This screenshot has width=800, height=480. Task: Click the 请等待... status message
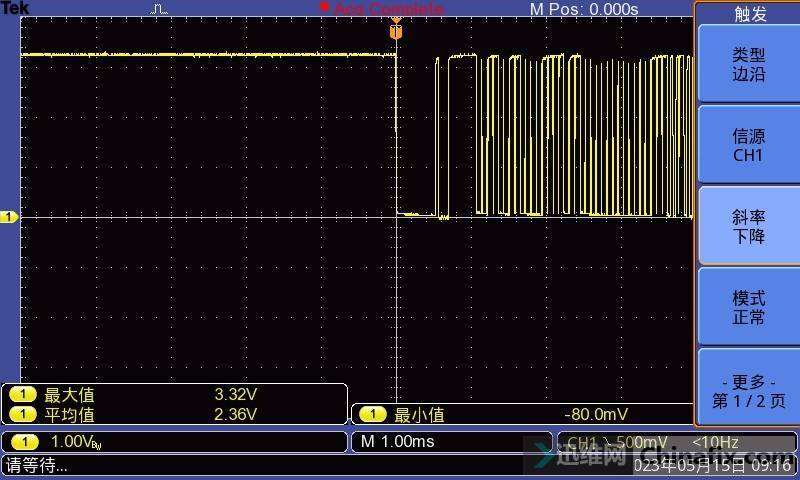click(x=37, y=465)
